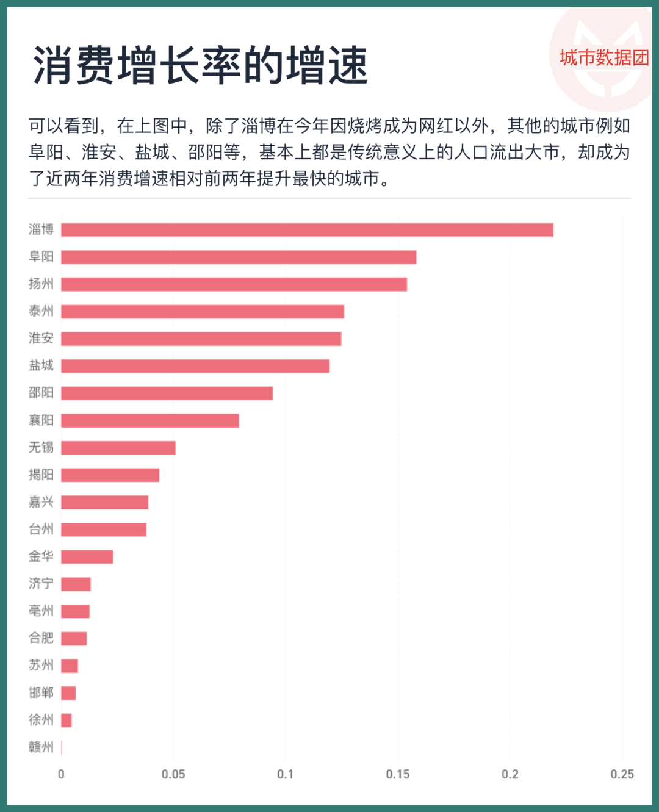Click the 城市数据团 logo watermark
The width and height of the screenshot is (659, 812).
click(603, 58)
